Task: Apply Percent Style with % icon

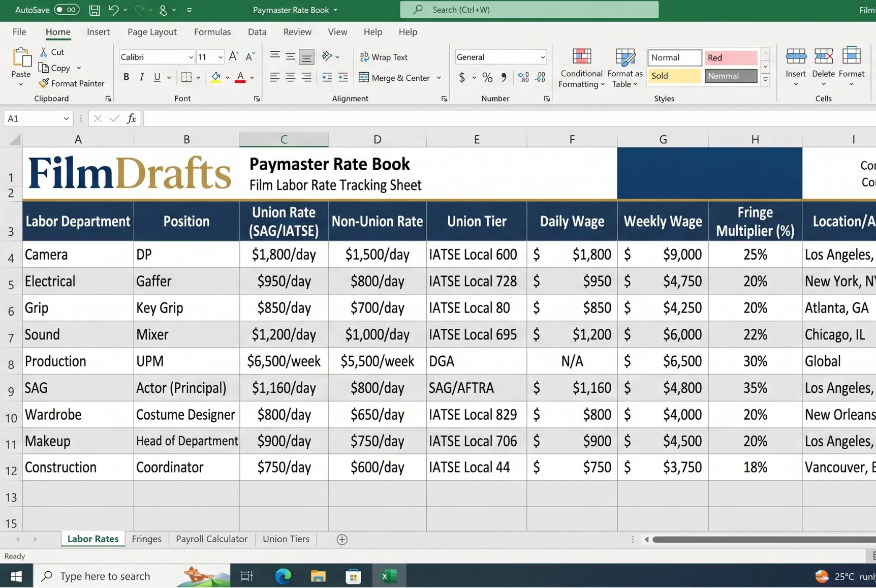Action: coord(487,77)
